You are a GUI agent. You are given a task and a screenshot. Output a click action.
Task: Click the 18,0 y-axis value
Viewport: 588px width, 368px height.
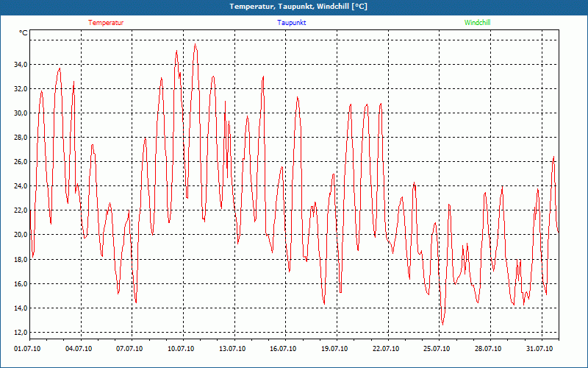click(x=21, y=260)
